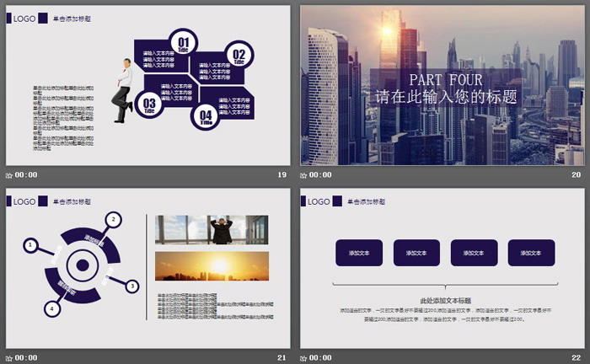
Task: Select the numbered circle 2 on slide 21 diagram
Action: click(112, 220)
